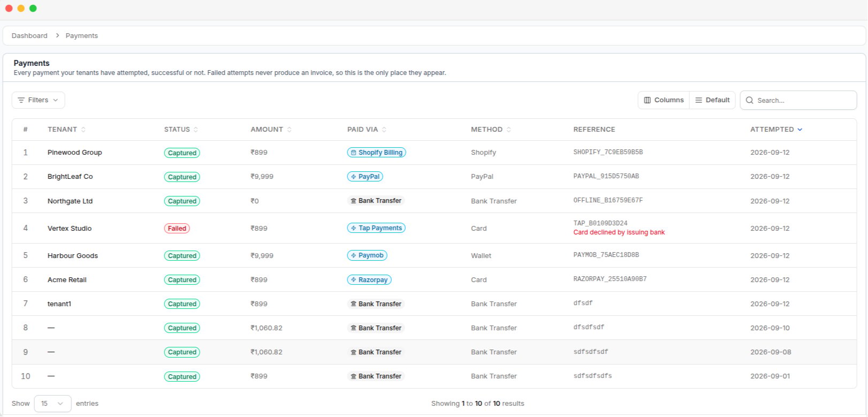Screen dimensions: 868x417
Task: Click Northgate Ltd's Bank Transfer badge
Action: [x=376, y=201]
